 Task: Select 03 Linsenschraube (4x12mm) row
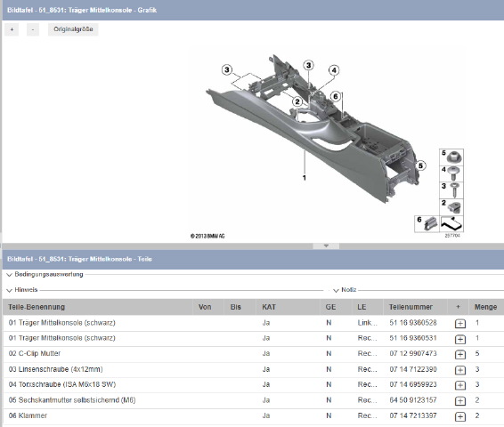tap(253, 369)
